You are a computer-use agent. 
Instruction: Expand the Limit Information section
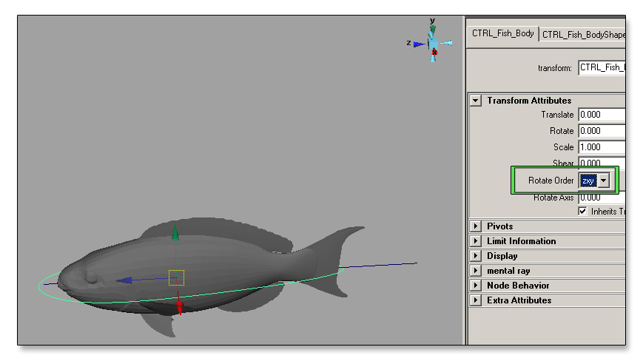coord(476,241)
